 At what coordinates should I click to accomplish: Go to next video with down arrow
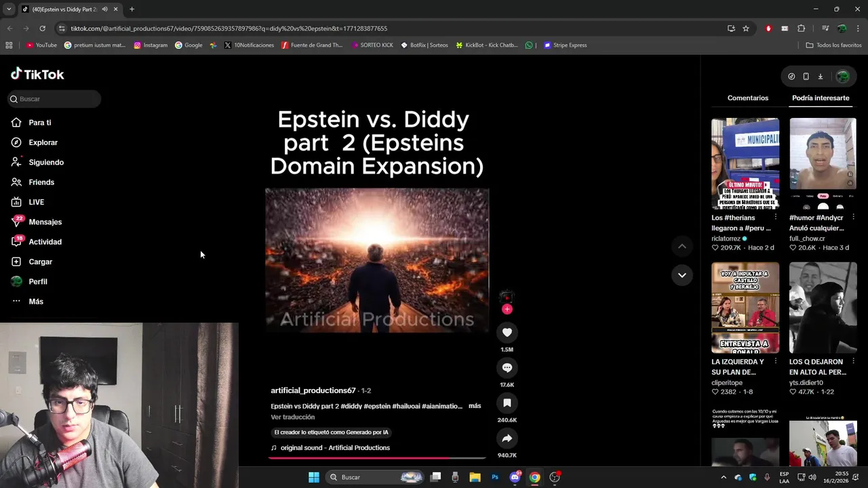pyautogui.click(x=682, y=275)
